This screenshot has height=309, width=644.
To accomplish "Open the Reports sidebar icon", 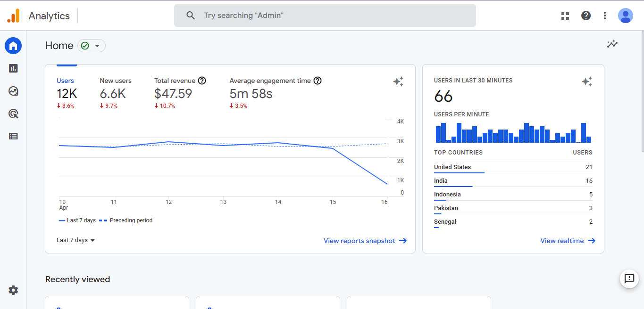I will click(13, 68).
